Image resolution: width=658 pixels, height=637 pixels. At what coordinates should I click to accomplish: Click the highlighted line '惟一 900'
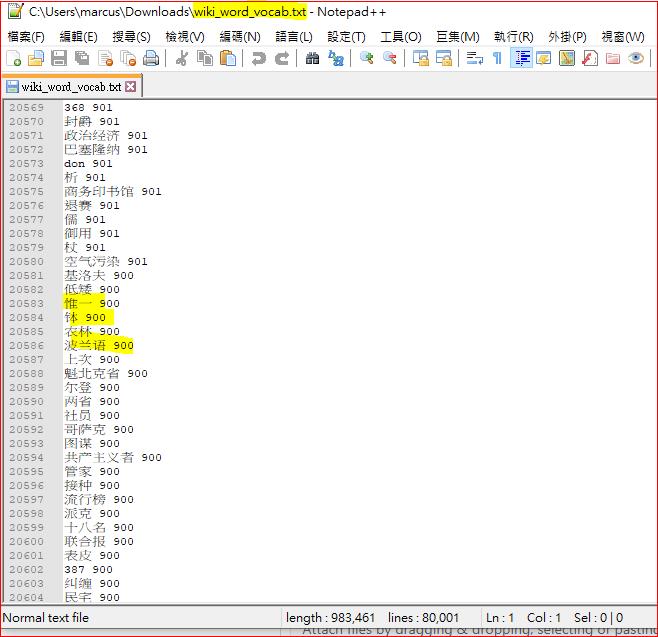(x=91, y=303)
